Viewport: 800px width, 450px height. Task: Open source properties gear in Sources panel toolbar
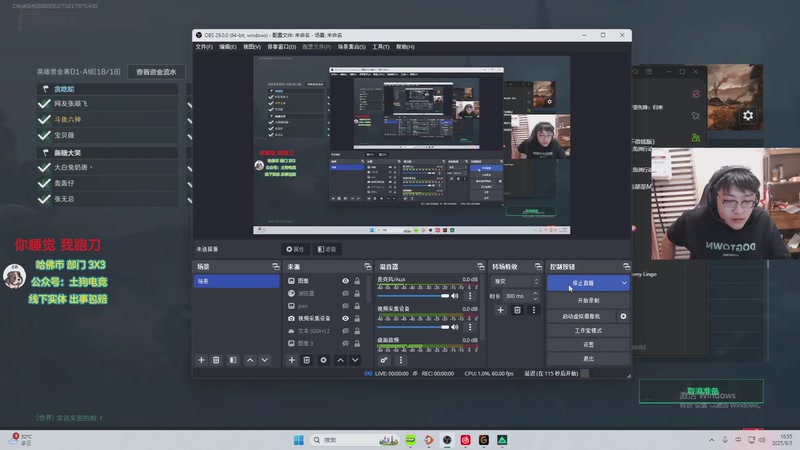323,360
